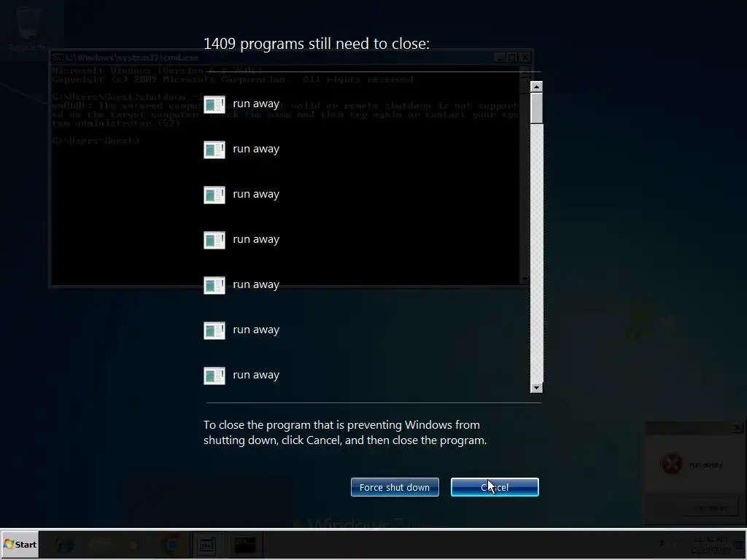The image size is (747, 560).
Task: Click the taskbar clock
Action: tap(711, 544)
